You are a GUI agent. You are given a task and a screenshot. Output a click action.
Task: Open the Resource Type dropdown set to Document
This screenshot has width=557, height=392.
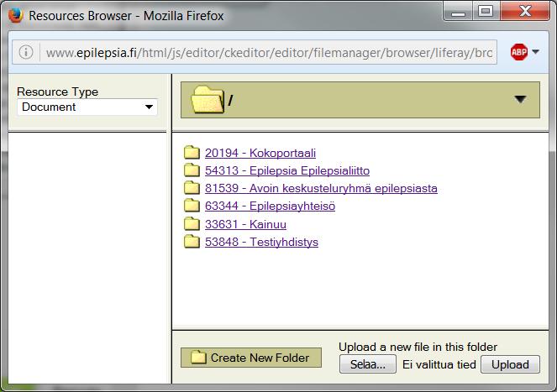[87, 107]
